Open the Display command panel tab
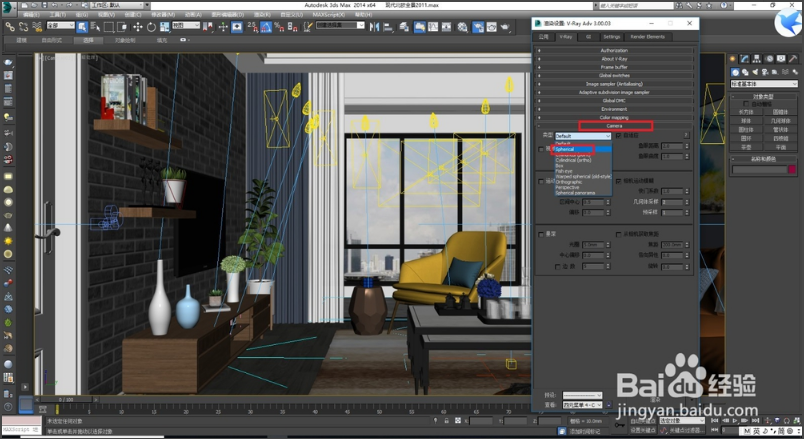 click(x=781, y=59)
